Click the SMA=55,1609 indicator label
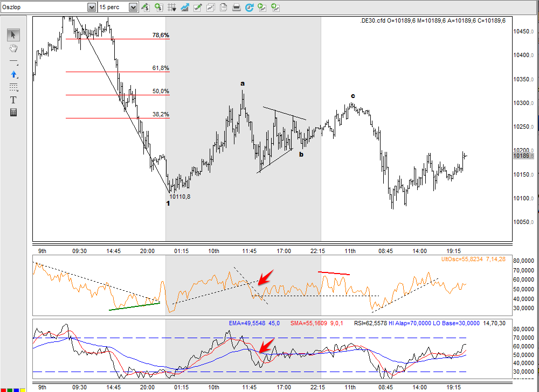539x392 pixels. point(309,324)
